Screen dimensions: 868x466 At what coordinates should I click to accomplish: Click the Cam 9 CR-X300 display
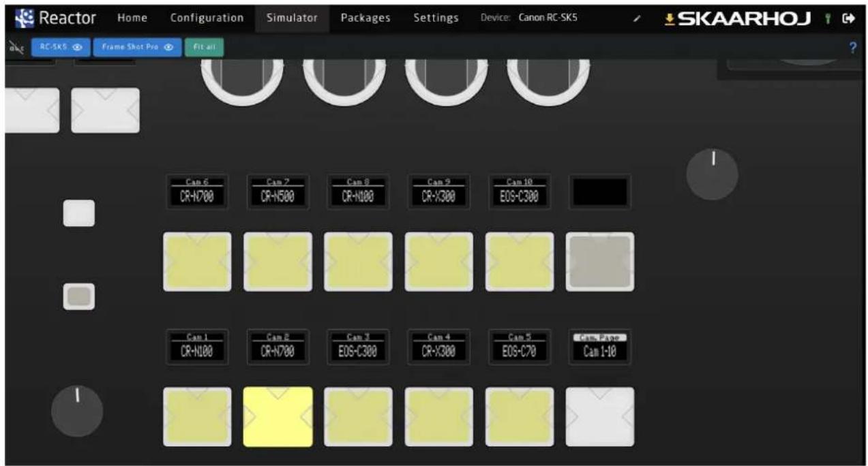(x=439, y=192)
